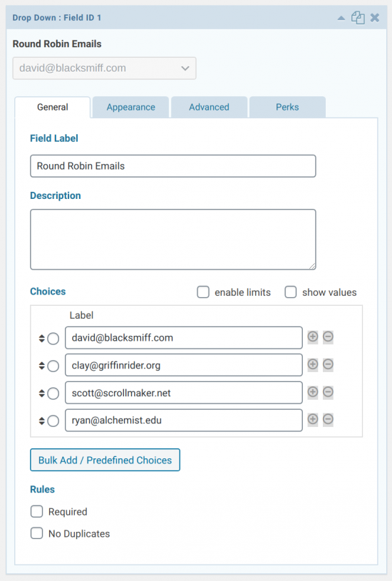
Task: Add a choice after clay@griffinrider.org
Action: click(313, 364)
